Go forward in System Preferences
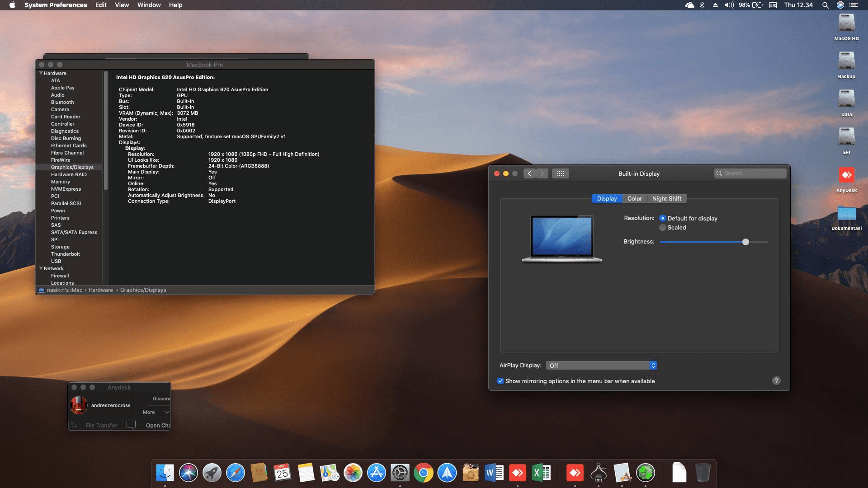 click(542, 174)
